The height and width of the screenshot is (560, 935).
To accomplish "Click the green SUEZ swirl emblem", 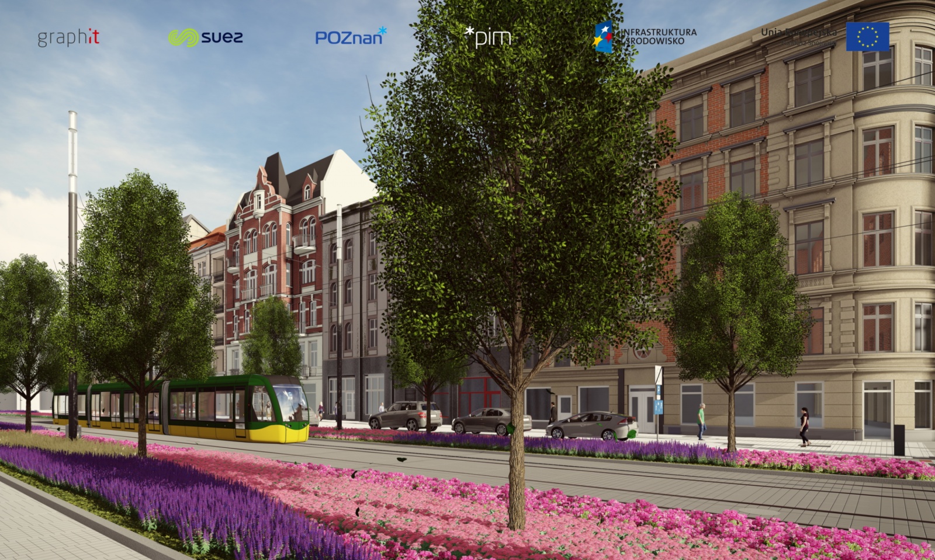I will point(182,38).
